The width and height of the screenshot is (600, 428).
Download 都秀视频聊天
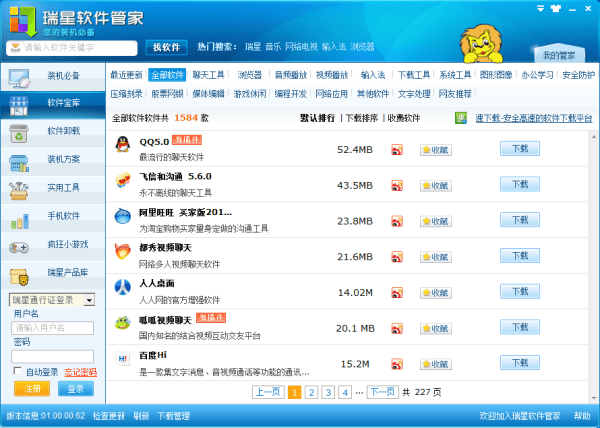pyautogui.click(x=520, y=255)
